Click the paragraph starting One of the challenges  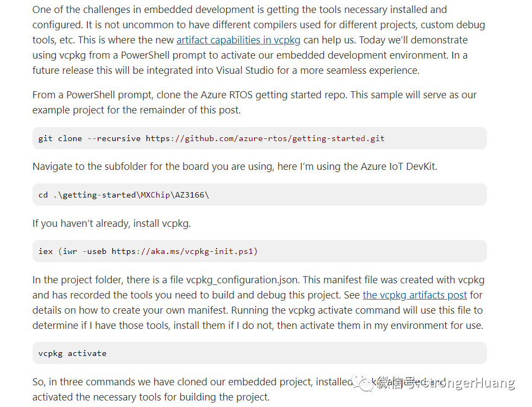pos(258,40)
